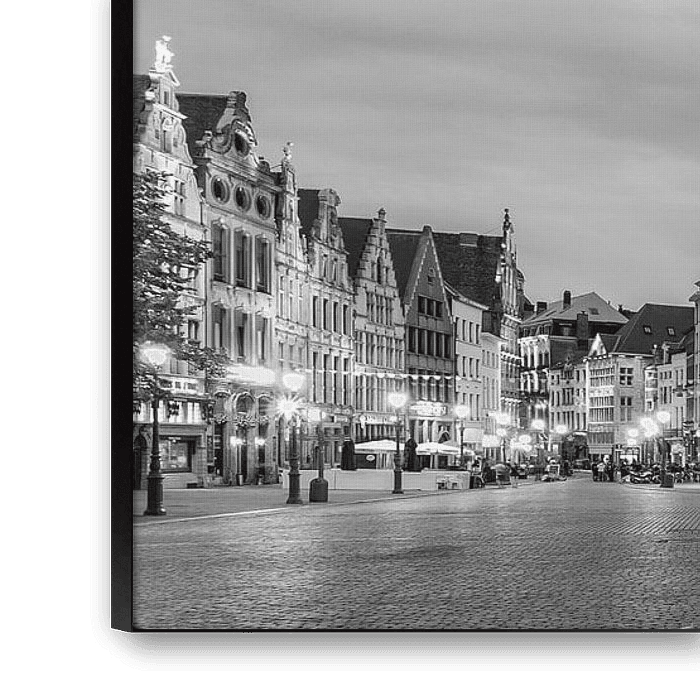Viewport: 700px width, 700px height.
Task: Click the three round windows on ornate facade
Action: pyautogui.click(x=241, y=196)
